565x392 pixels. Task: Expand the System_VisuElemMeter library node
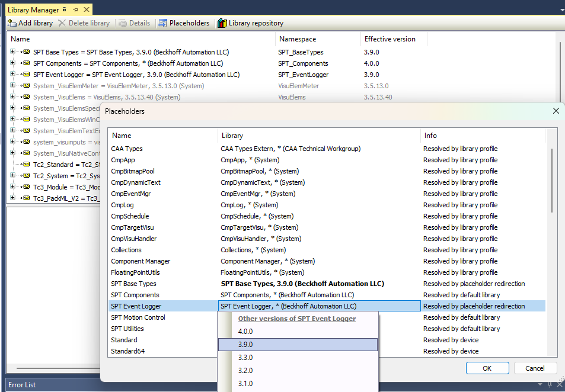pos(12,85)
